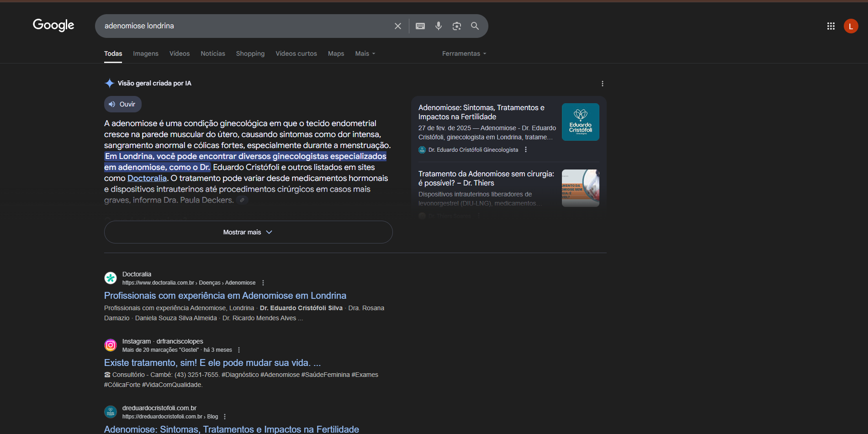
Task: Start voice search with the microphone icon
Action: click(439, 26)
